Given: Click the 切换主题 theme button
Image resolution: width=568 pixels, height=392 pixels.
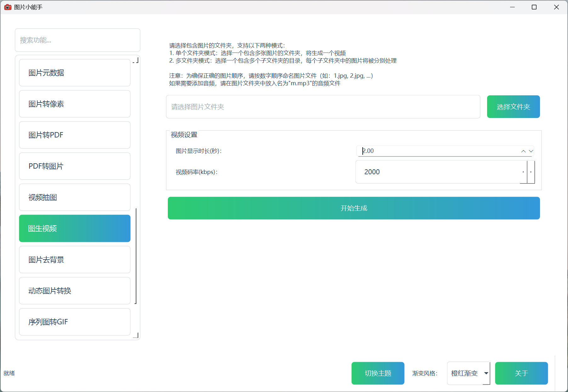Looking at the screenshot, I should pyautogui.click(x=378, y=373).
